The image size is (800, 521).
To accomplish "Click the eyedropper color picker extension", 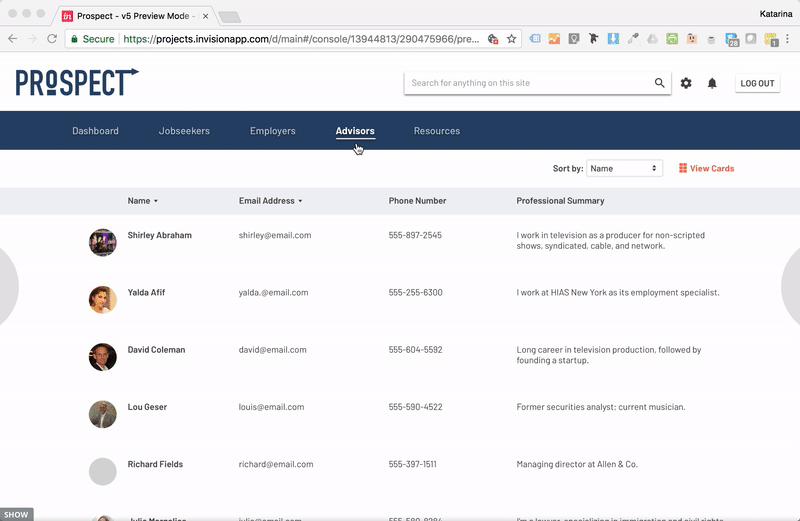I will [x=633, y=39].
